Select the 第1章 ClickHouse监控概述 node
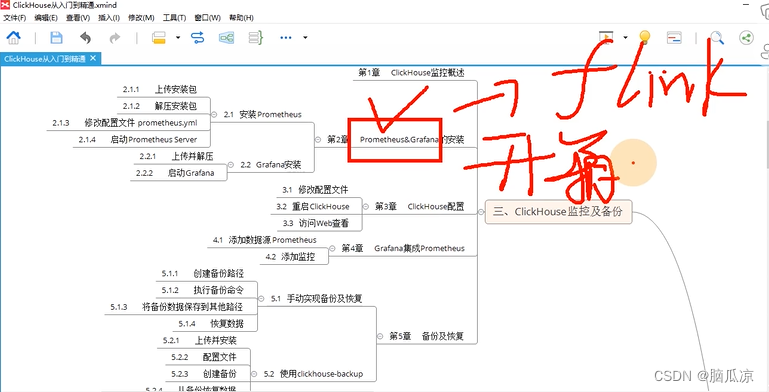Screen dimensions: 769x392 pyautogui.click(x=411, y=73)
